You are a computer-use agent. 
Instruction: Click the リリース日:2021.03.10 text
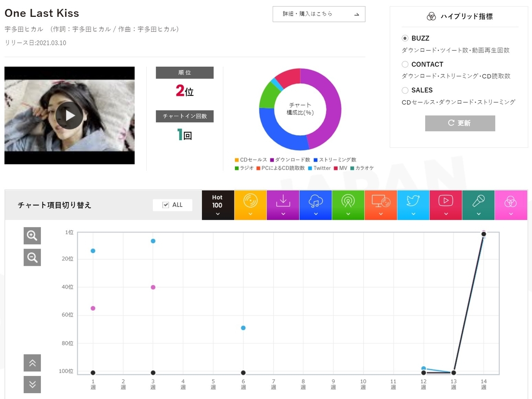coord(35,43)
